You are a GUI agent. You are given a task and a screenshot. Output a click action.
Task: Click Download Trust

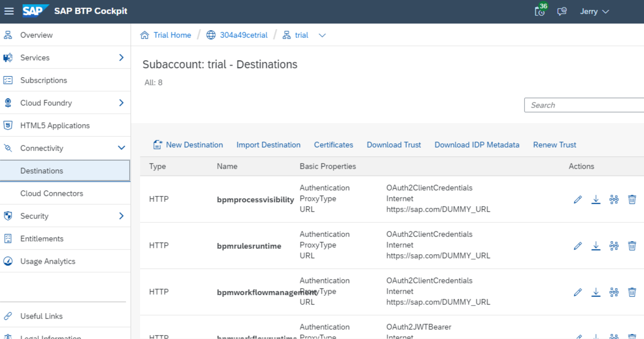click(394, 145)
